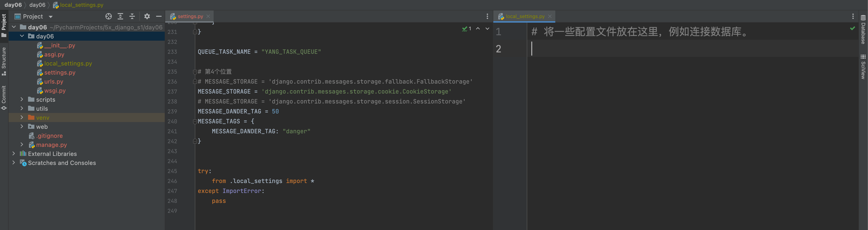Viewport: 868px width, 230px height.
Task: Click day06 root breadcrumb in navigation bar
Action: click(x=13, y=5)
